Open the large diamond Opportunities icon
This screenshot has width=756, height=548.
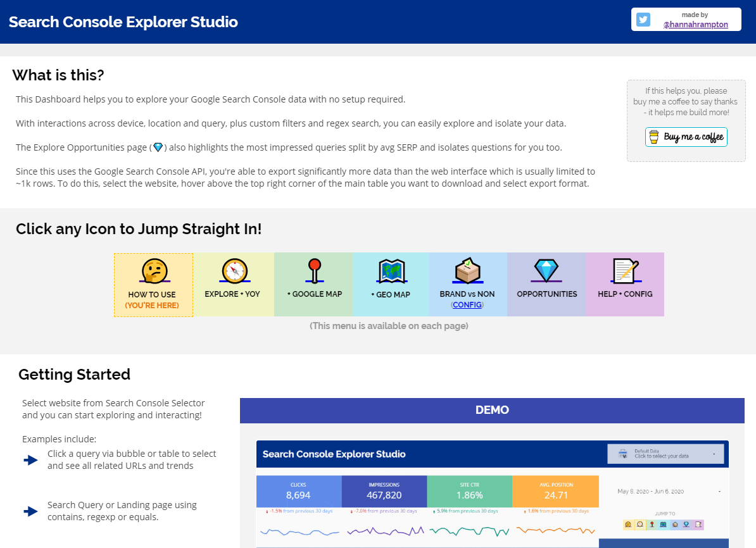[546, 270]
